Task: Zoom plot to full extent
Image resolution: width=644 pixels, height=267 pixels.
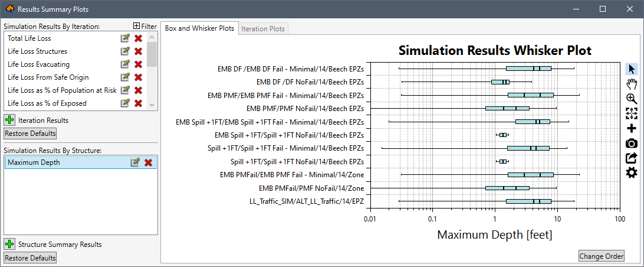Action: [631, 113]
